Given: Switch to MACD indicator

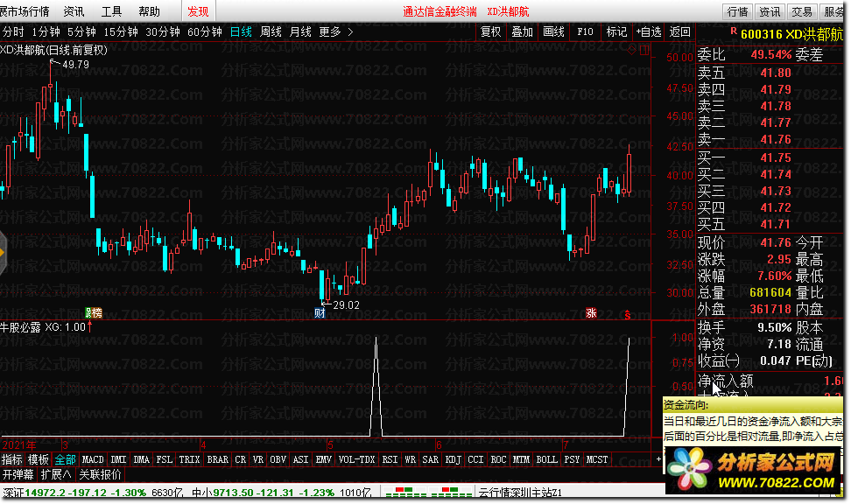Looking at the screenshot, I should tap(93, 459).
